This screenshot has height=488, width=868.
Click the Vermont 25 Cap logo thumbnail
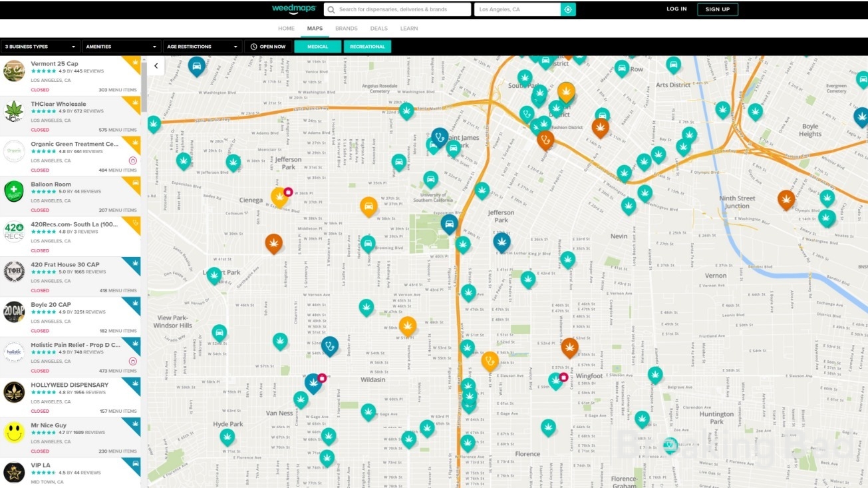pyautogui.click(x=14, y=71)
